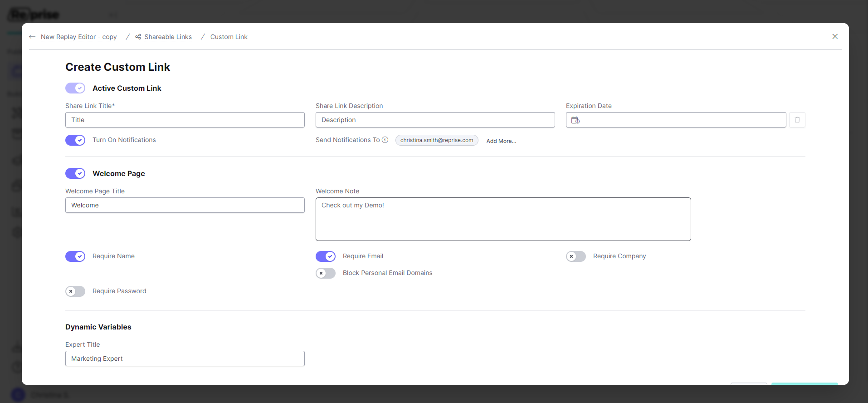Click the Welcome Page Title field
The image size is (868, 403).
point(185,205)
